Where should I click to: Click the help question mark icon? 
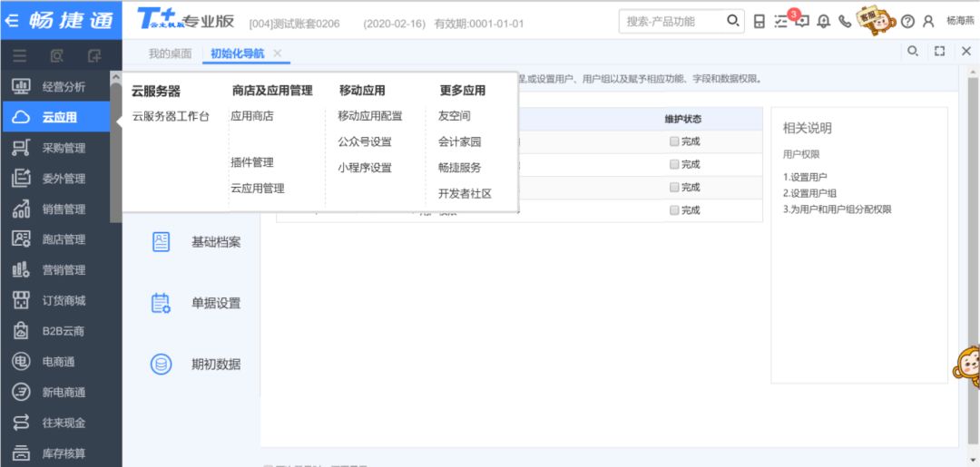pyautogui.click(x=906, y=21)
